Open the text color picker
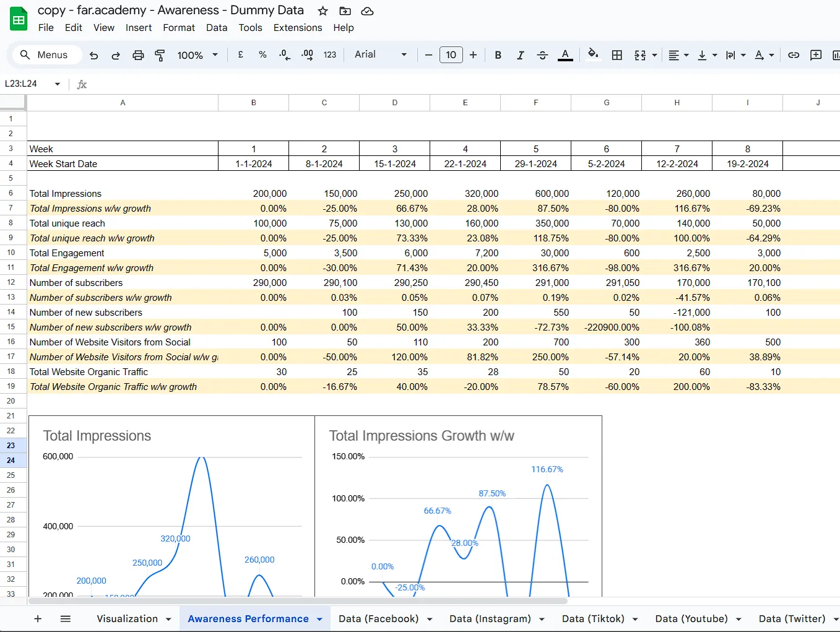The image size is (840, 632). pyautogui.click(x=565, y=54)
